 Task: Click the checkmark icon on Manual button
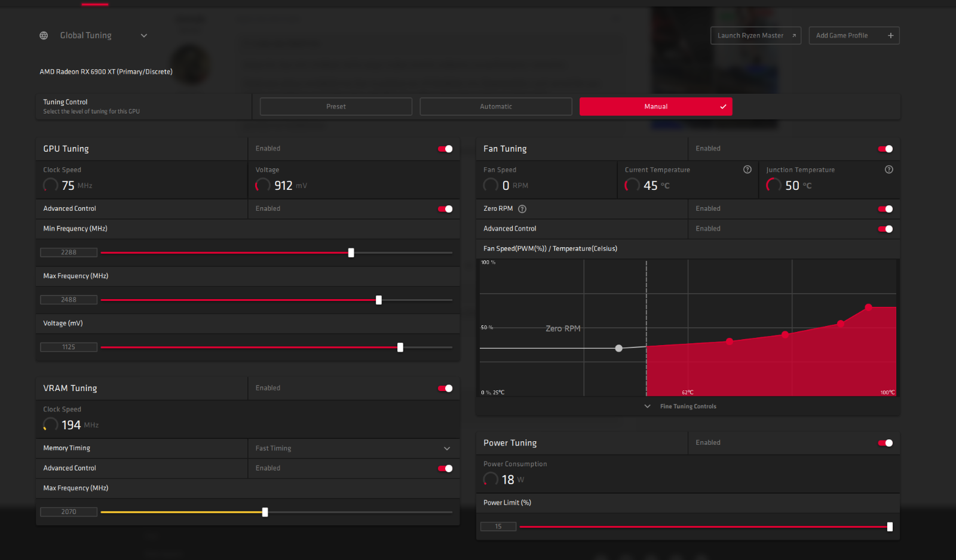[723, 106]
